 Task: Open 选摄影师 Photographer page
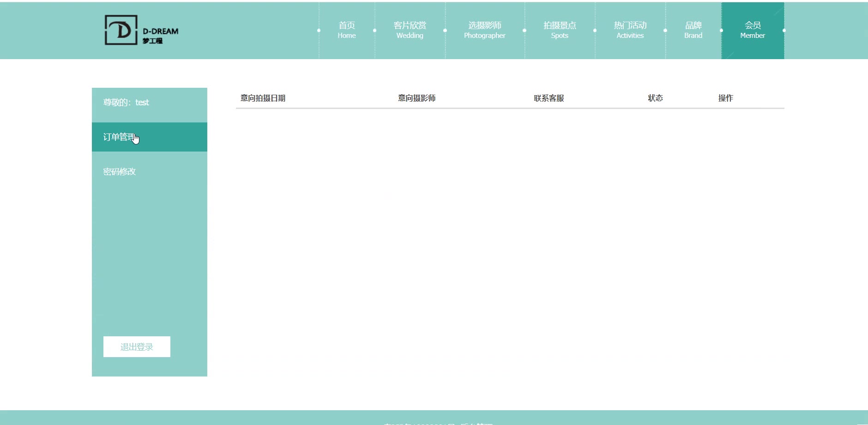(484, 30)
